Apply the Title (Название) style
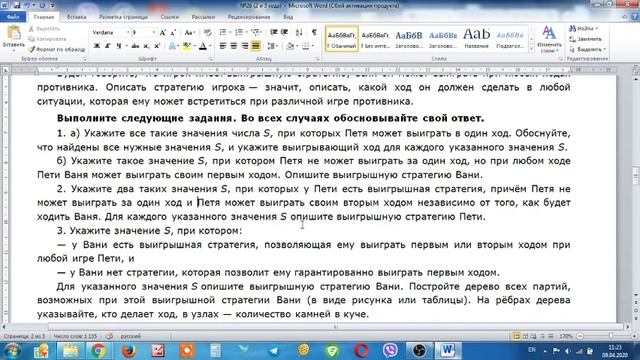This screenshot has height=360, width=640. (x=476, y=39)
